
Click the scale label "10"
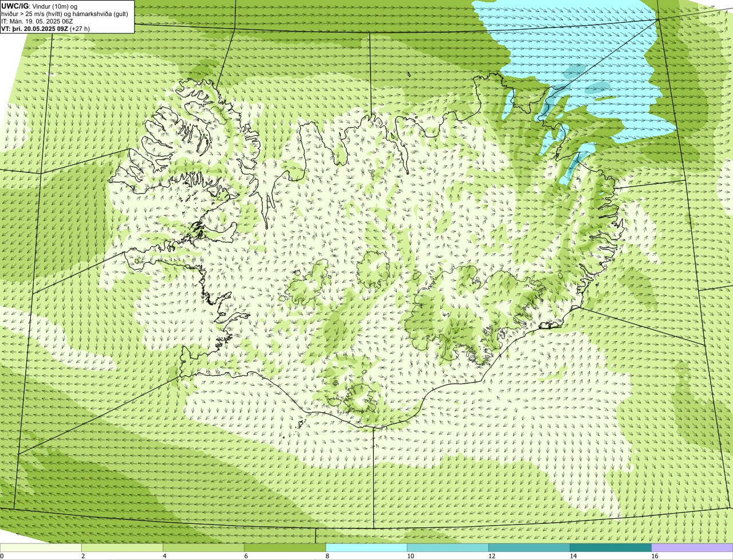(x=411, y=556)
